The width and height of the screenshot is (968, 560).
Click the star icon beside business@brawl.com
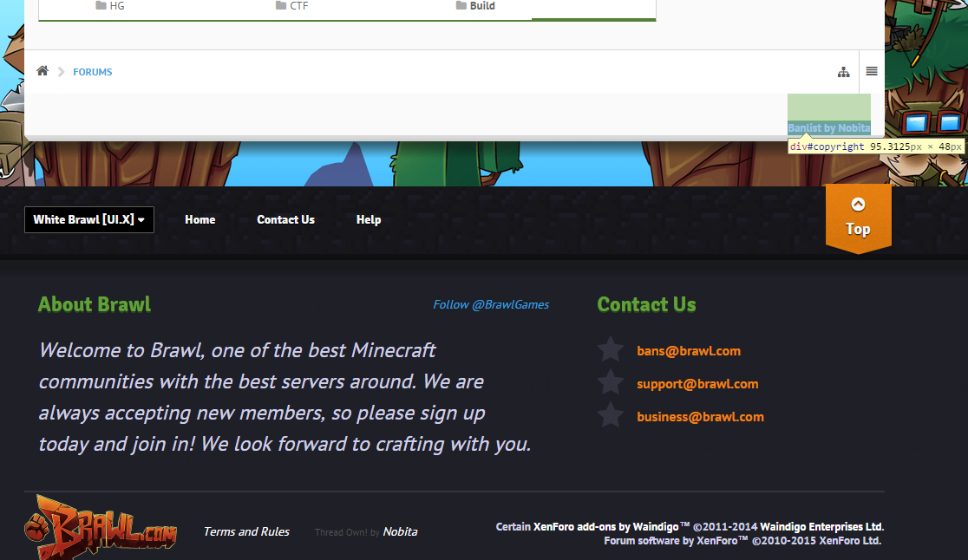[x=611, y=416]
